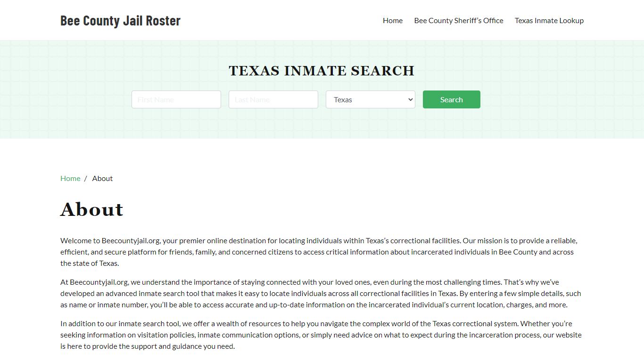Screen dimensions: 644x362
Task: Open the Bee County Jail Roster site title
Action: pyautogui.click(x=120, y=20)
